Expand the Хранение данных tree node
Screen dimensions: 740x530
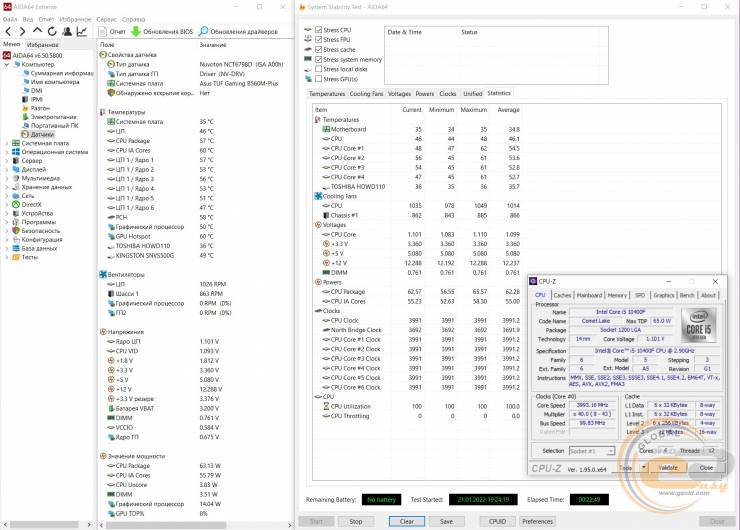point(7,187)
